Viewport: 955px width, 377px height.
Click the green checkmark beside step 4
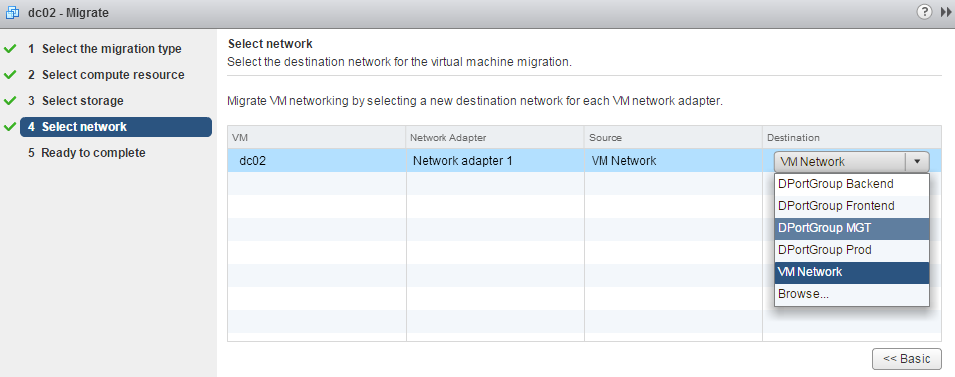(x=10, y=127)
